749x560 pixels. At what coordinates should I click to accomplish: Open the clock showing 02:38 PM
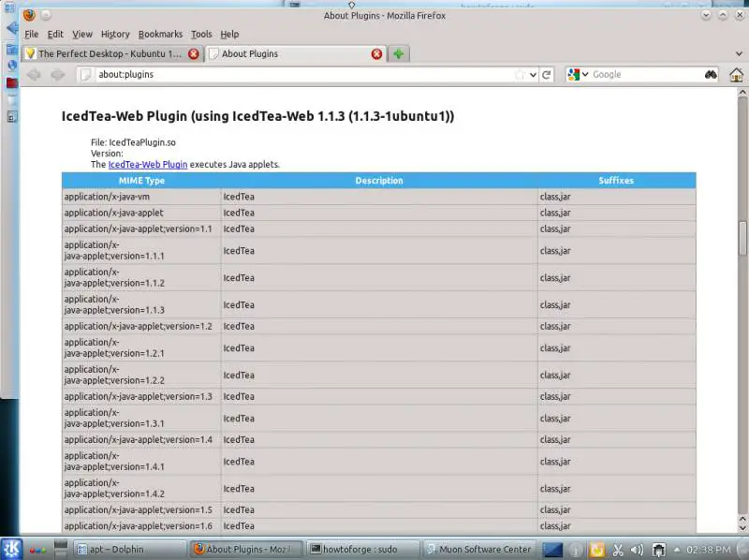pos(709,550)
